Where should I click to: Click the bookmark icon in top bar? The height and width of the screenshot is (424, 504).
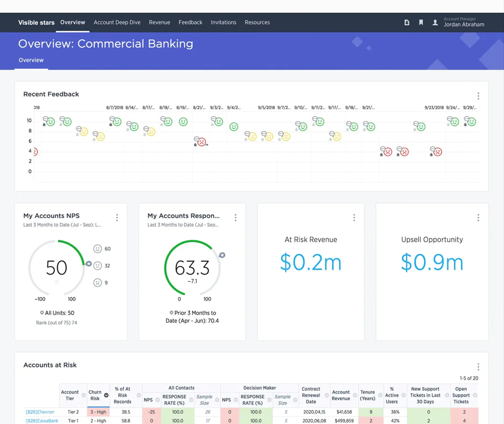[x=421, y=22]
